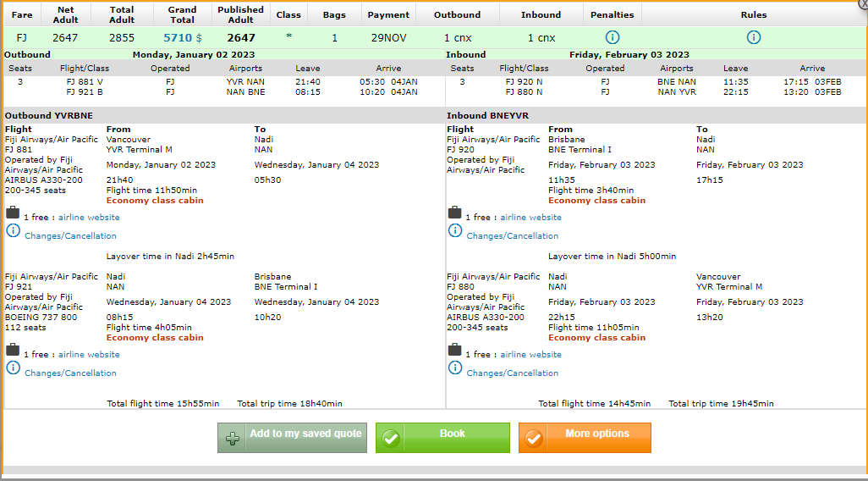Open Changes/Cancellation link for Brisbane to Nadi flight

512,236
